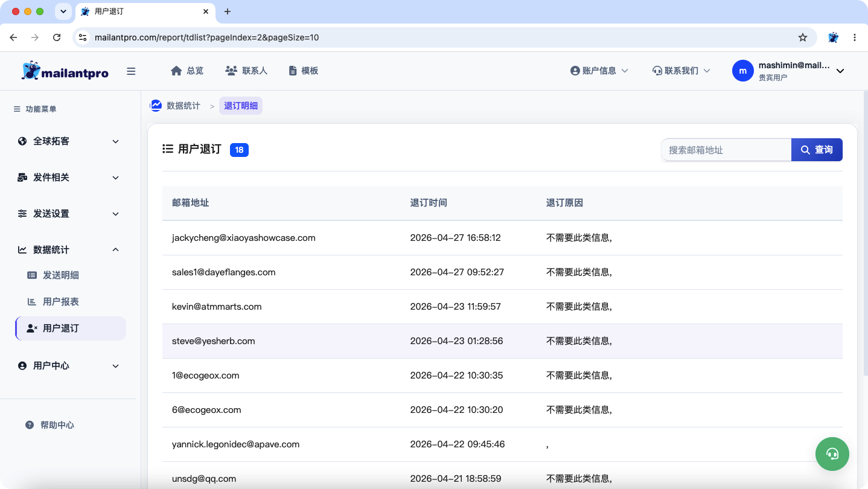Screen dimensions: 868x489
Task: Open the 帮助中心 help link
Action: 57,425
